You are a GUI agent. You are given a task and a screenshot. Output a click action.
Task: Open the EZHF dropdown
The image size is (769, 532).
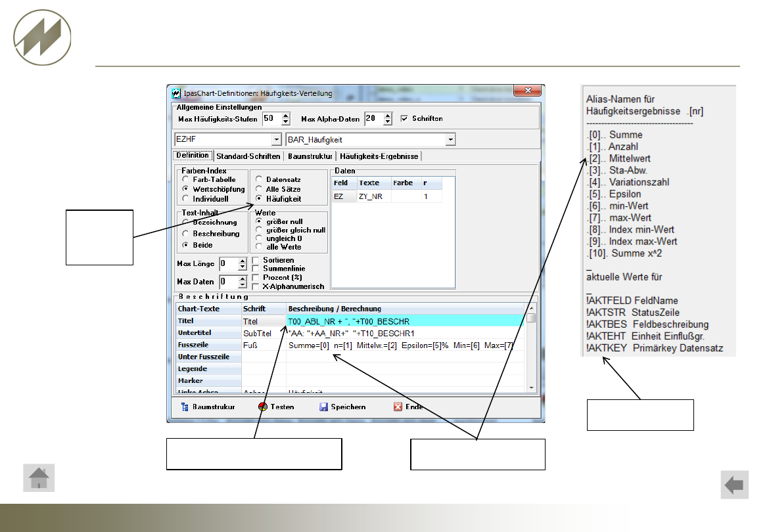tap(277, 140)
